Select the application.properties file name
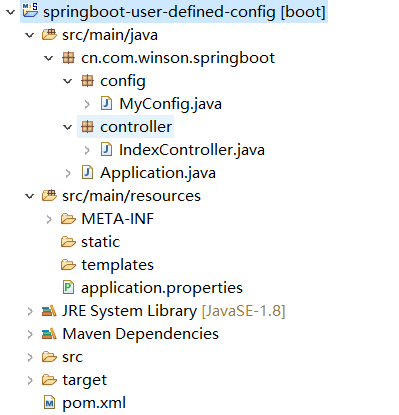The height and width of the screenshot is (415, 399). [162, 288]
